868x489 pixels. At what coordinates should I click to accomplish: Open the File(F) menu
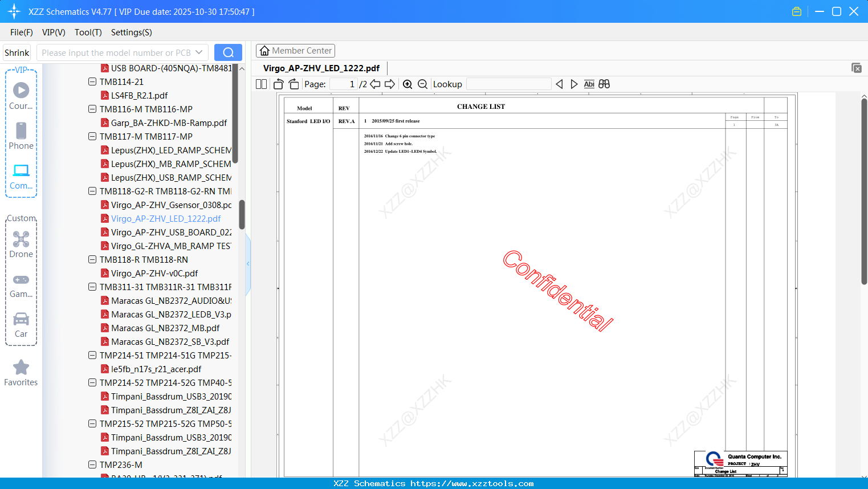(x=22, y=32)
